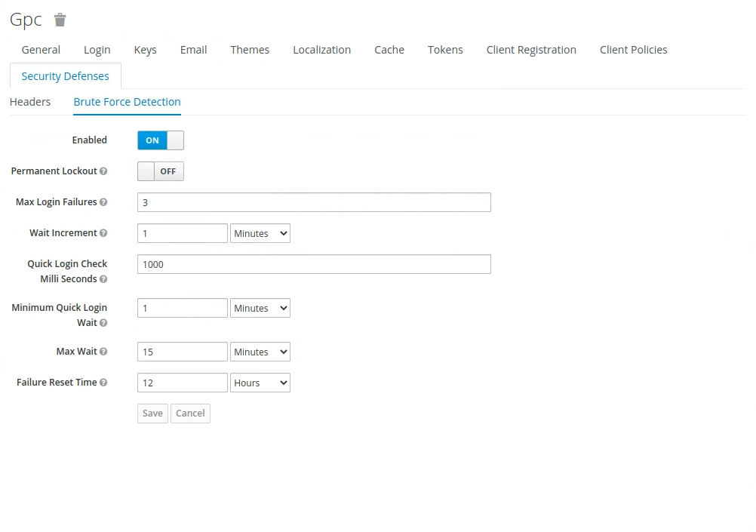This screenshot has width=756, height=532.
Task: Click the Max Login Failures input field
Action: (x=314, y=202)
